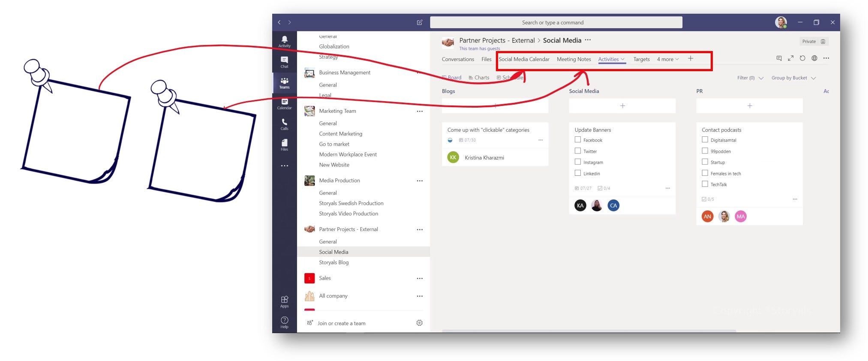Click the Private badge button
The image size is (868, 361).
tap(814, 42)
